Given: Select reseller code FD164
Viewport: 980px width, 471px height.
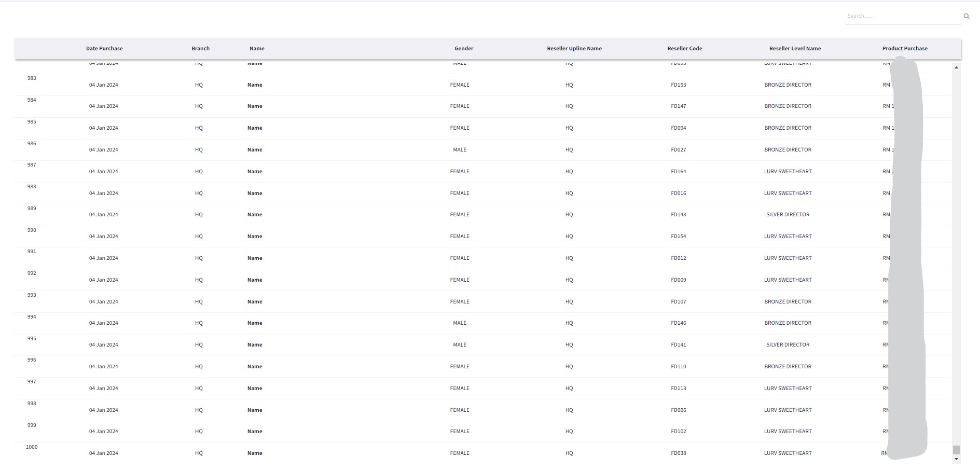Looking at the screenshot, I should (678, 171).
